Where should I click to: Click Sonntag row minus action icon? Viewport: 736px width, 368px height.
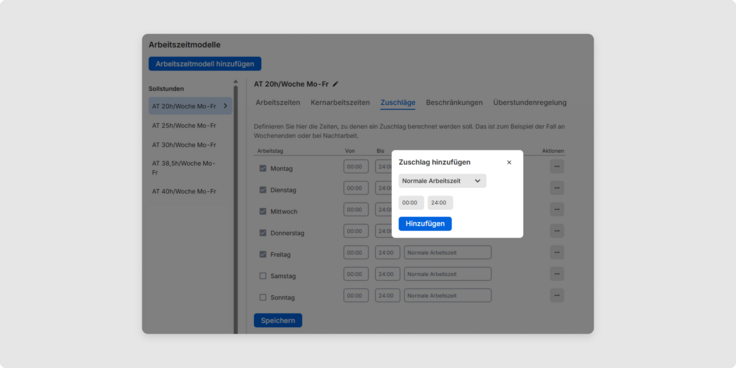click(x=557, y=296)
